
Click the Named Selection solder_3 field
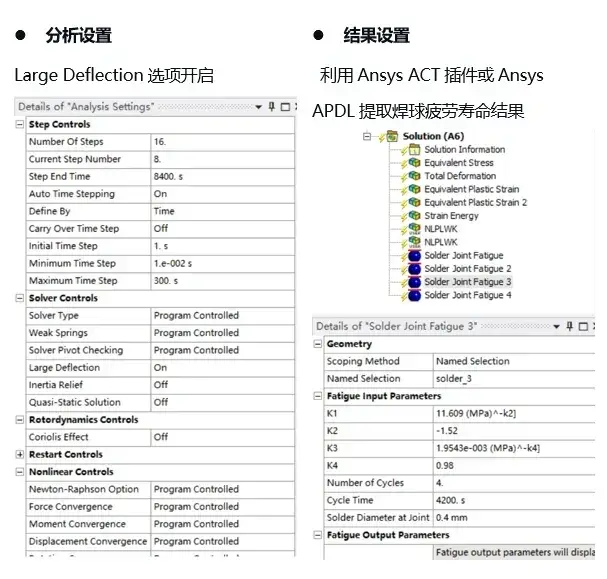(514, 379)
